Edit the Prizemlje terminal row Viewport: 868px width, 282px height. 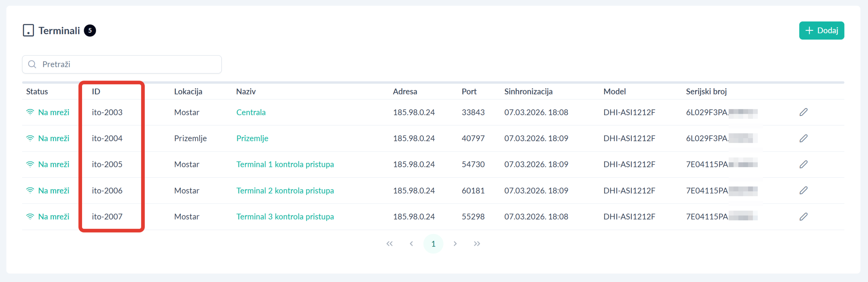point(803,138)
